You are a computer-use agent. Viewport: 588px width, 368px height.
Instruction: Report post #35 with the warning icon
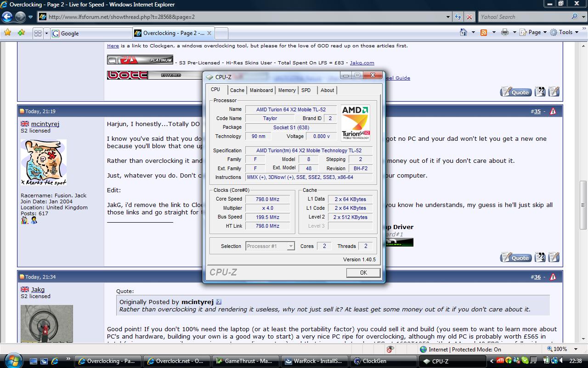pyautogui.click(x=553, y=111)
